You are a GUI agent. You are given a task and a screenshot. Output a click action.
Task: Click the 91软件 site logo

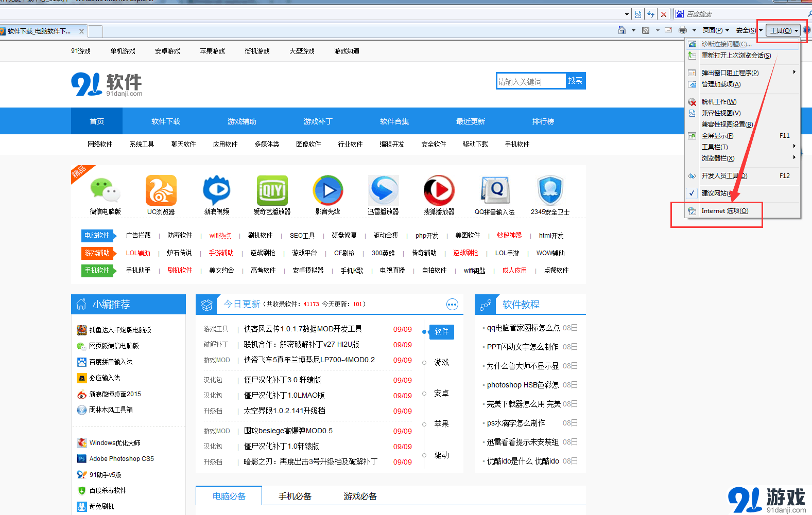[107, 84]
